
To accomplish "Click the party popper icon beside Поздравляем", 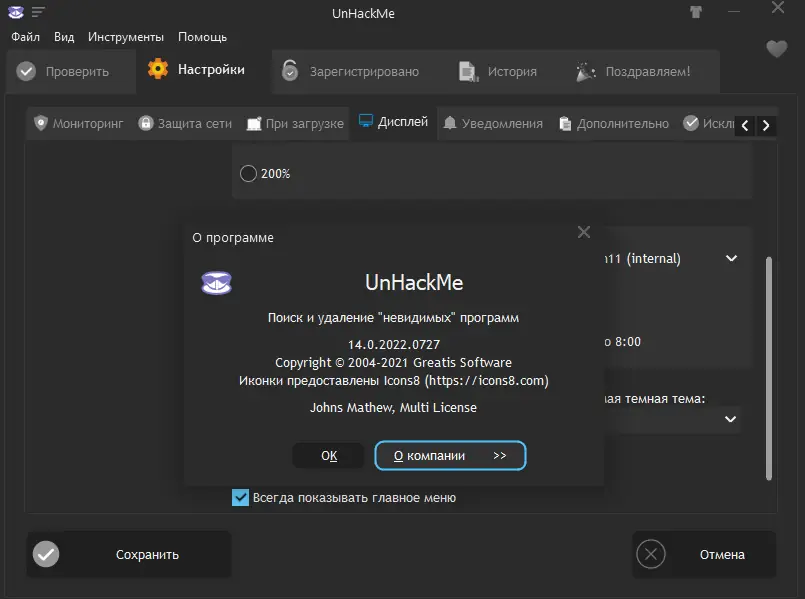I will coord(585,71).
